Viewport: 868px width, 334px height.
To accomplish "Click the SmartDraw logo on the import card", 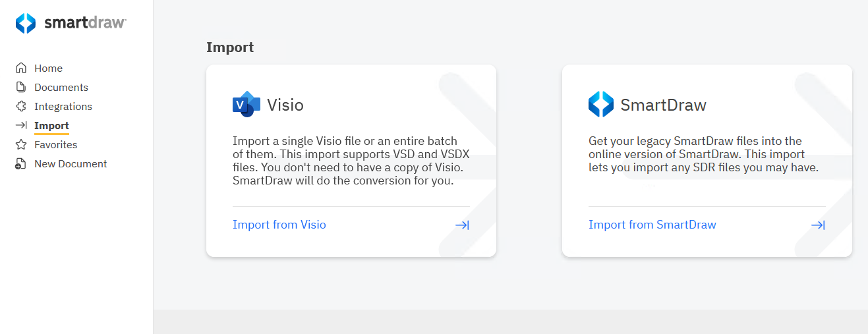I will [x=600, y=104].
